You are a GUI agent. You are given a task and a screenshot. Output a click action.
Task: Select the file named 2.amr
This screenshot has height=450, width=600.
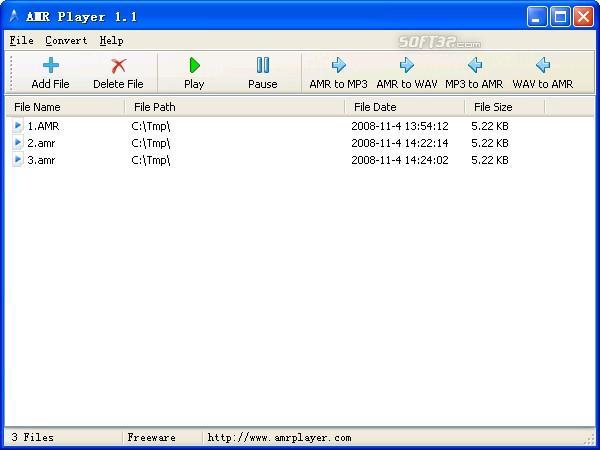41,143
